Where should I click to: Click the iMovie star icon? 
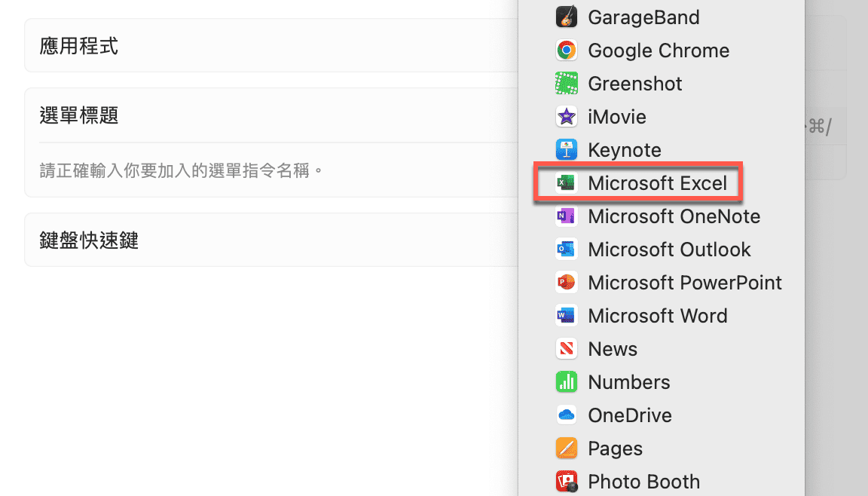coord(567,117)
